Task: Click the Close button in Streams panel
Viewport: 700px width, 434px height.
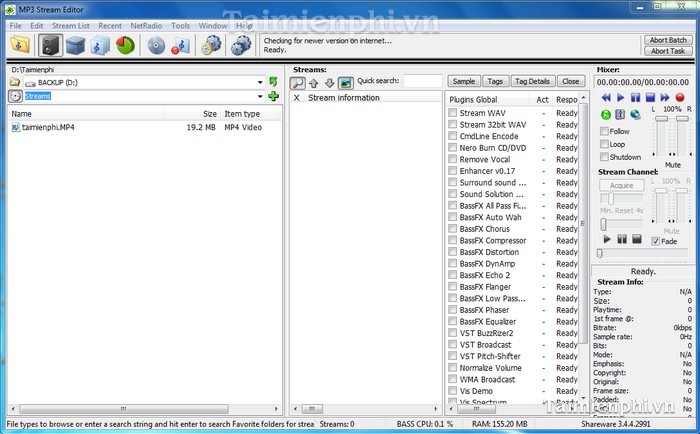Action: [x=571, y=81]
